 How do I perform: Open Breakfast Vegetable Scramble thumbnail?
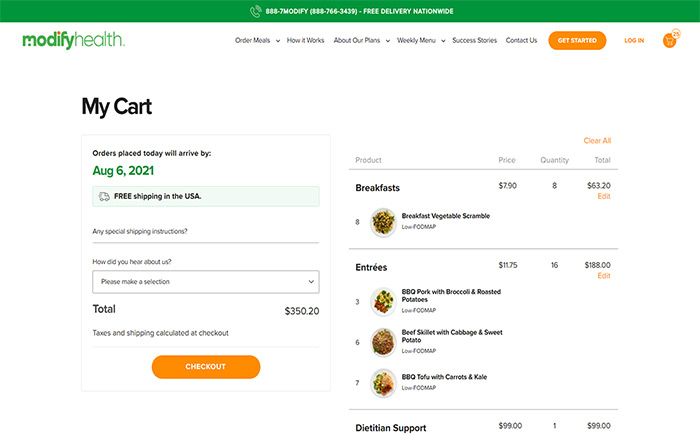(x=383, y=222)
